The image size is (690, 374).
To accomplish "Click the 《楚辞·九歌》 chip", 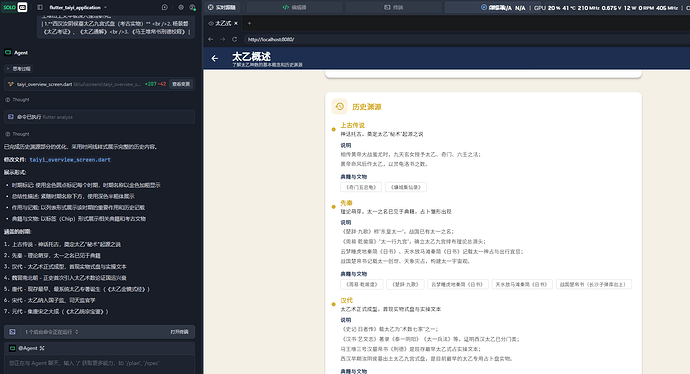I will (405, 284).
